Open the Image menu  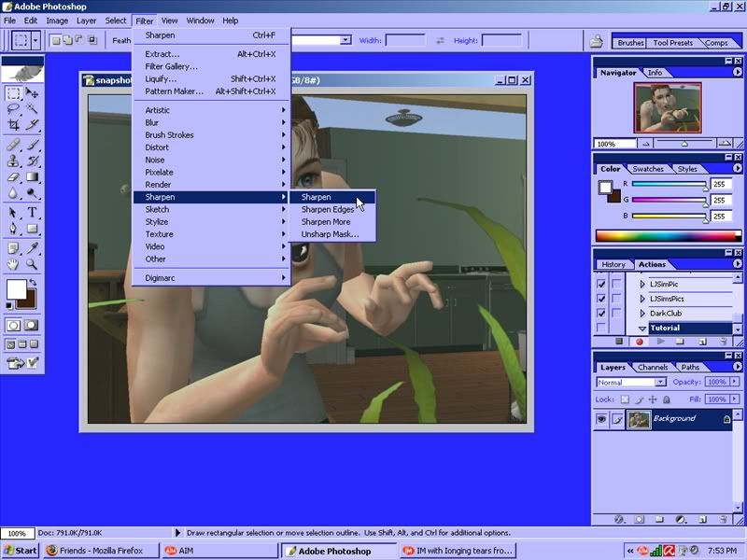pos(57,21)
